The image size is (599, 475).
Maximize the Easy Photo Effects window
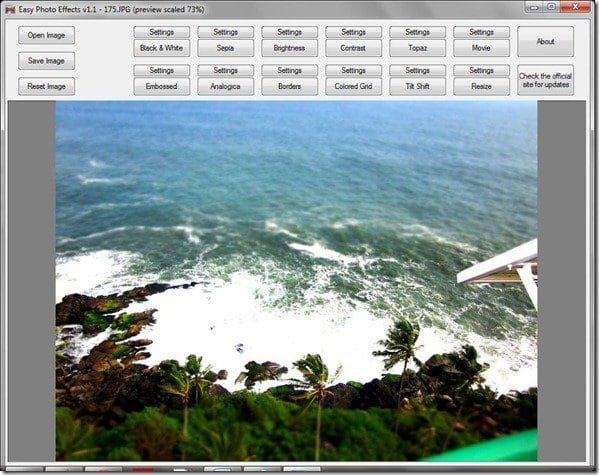pyautogui.click(x=551, y=7)
